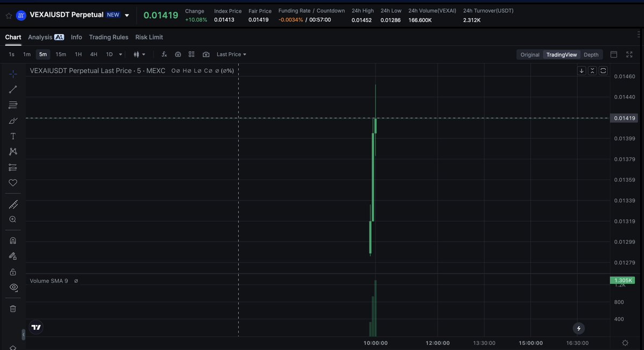This screenshot has width=644, height=350.
Task: Select the zoom in tool
Action: [x=13, y=220]
